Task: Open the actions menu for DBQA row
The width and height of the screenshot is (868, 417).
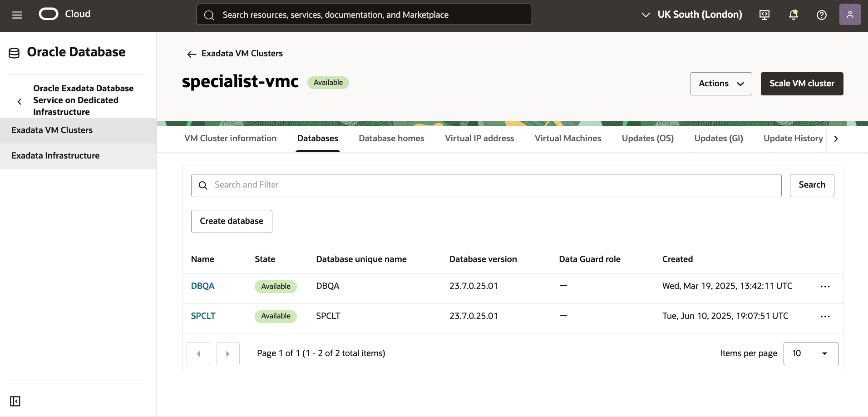Action: pyautogui.click(x=825, y=287)
